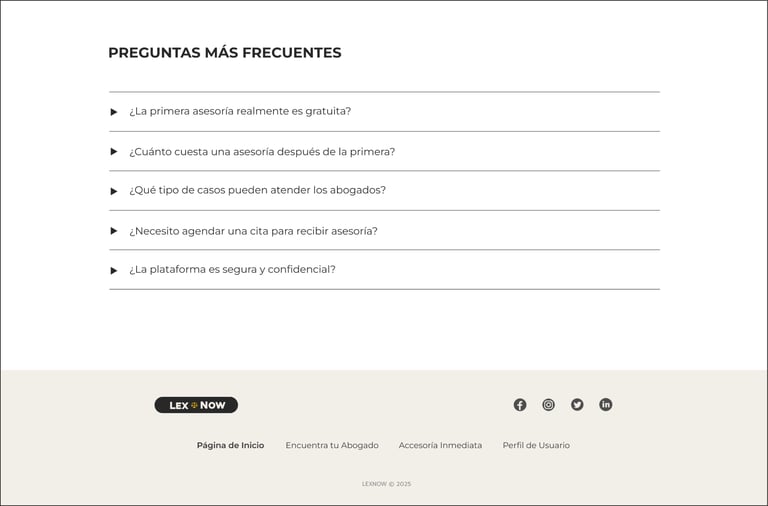Open the Twitter social icon

click(577, 405)
